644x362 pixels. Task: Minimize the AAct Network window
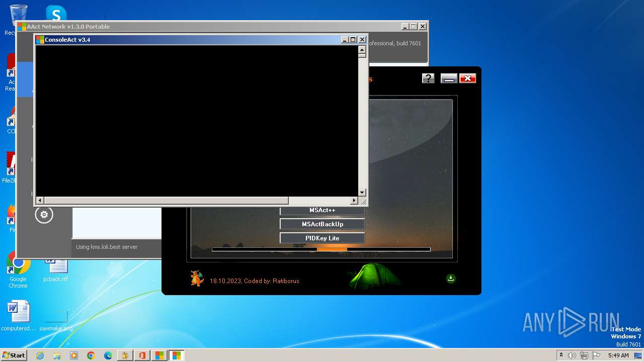pos(405,27)
